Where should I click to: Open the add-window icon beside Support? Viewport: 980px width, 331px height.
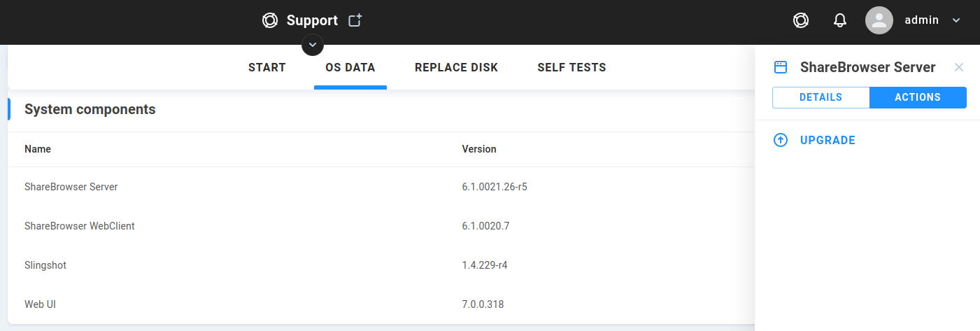point(355,20)
